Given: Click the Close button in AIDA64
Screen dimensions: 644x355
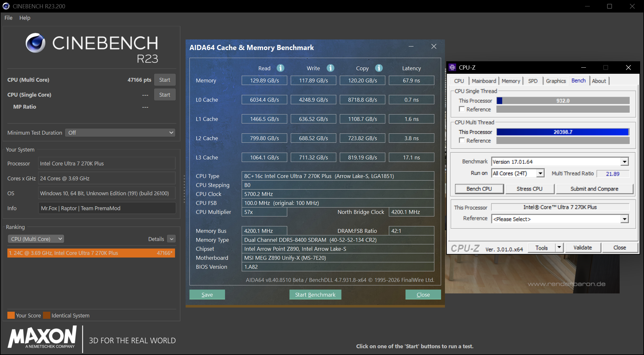Looking at the screenshot, I should (x=423, y=294).
